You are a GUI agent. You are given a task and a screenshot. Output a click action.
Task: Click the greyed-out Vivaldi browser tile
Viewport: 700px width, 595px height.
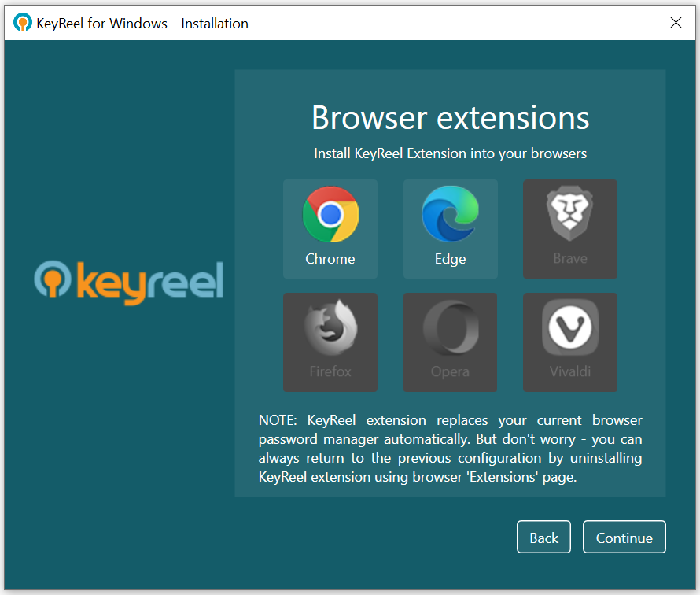[570, 342]
